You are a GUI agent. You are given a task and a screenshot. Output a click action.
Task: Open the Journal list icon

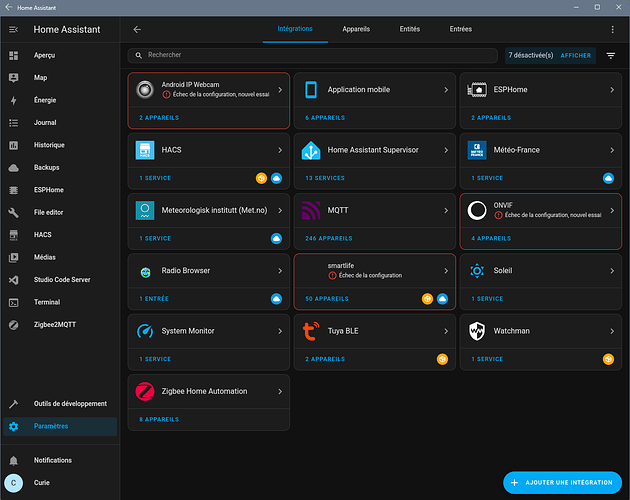pyautogui.click(x=14, y=123)
